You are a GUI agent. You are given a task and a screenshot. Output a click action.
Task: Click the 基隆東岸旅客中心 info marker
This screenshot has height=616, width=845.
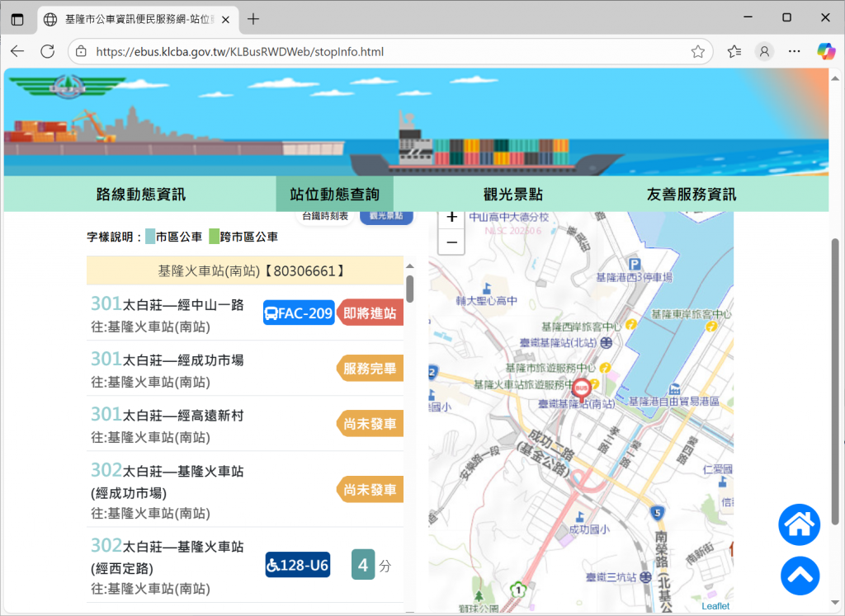[x=711, y=327]
